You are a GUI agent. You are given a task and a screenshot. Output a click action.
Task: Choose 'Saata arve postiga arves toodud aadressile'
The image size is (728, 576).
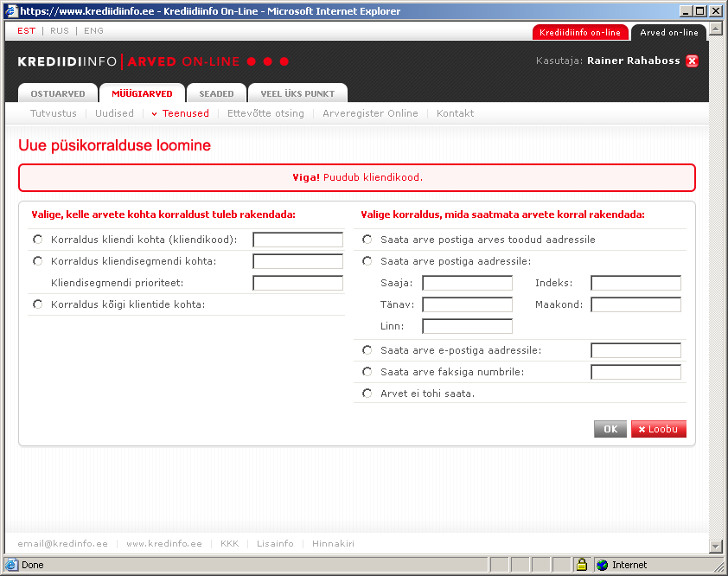367,240
